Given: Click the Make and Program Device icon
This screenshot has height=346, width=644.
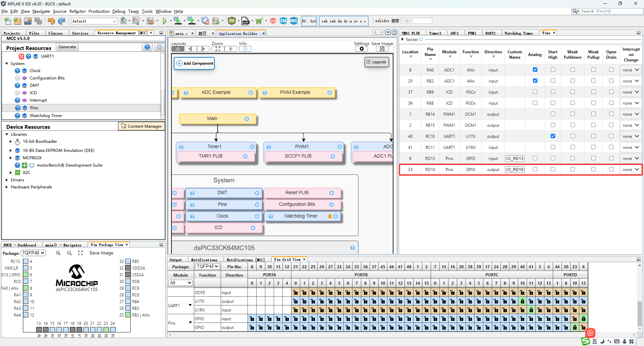Looking at the screenshot, I should [178, 21].
